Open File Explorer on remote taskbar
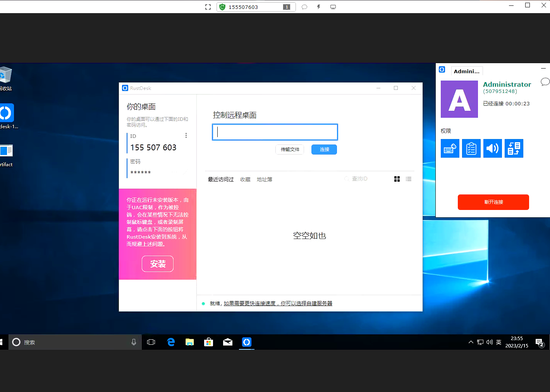 tap(189, 342)
